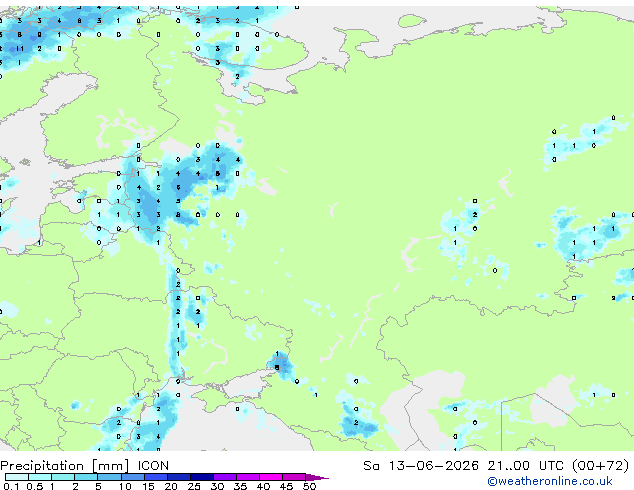This screenshot has width=634, height=490.
Task: Select the date "13-06-2026" text
Action: (x=434, y=466)
